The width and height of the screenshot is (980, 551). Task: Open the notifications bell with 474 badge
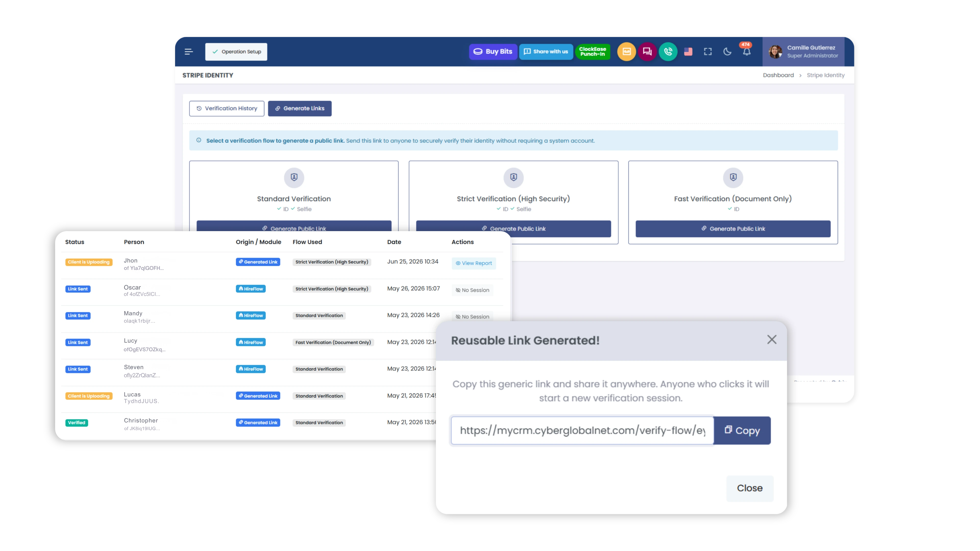746,51
